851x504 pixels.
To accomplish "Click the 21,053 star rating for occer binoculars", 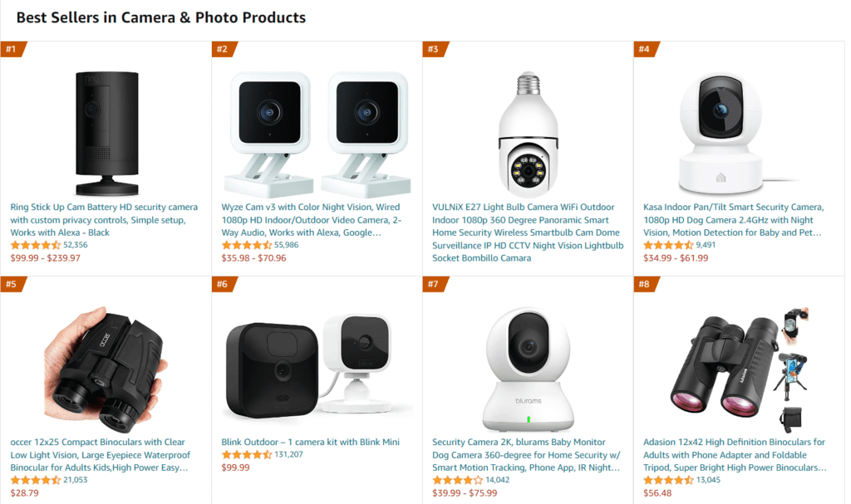I will (35, 480).
